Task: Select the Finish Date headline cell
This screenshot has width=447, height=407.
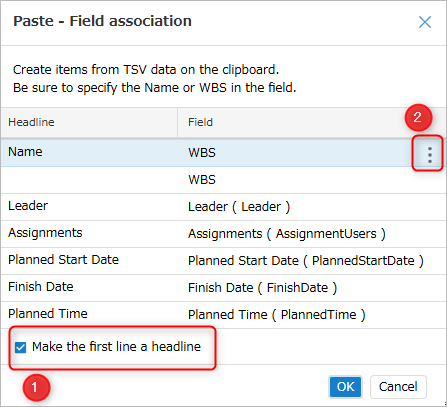Action: [x=89, y=288]
